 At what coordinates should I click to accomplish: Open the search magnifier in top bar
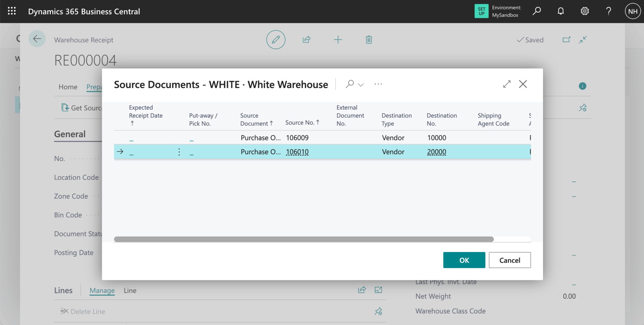[x=537, y=11]
